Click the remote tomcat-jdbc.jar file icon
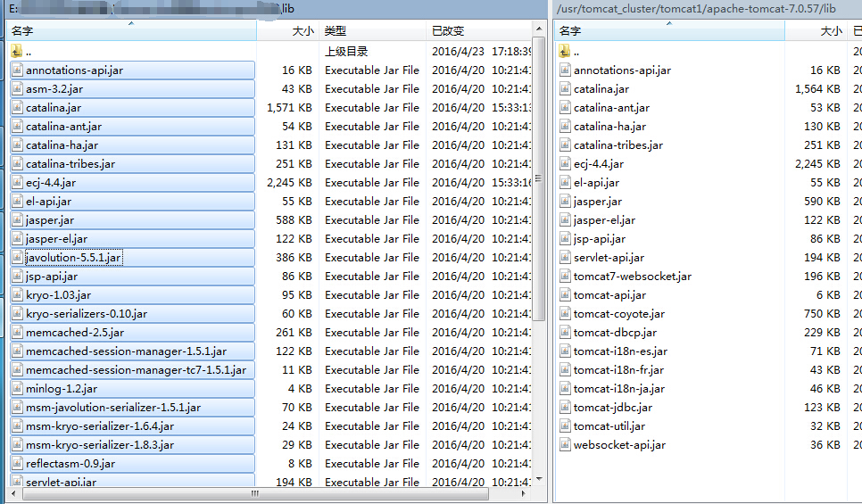The image size is (862, 504). (x=565, y=408)
